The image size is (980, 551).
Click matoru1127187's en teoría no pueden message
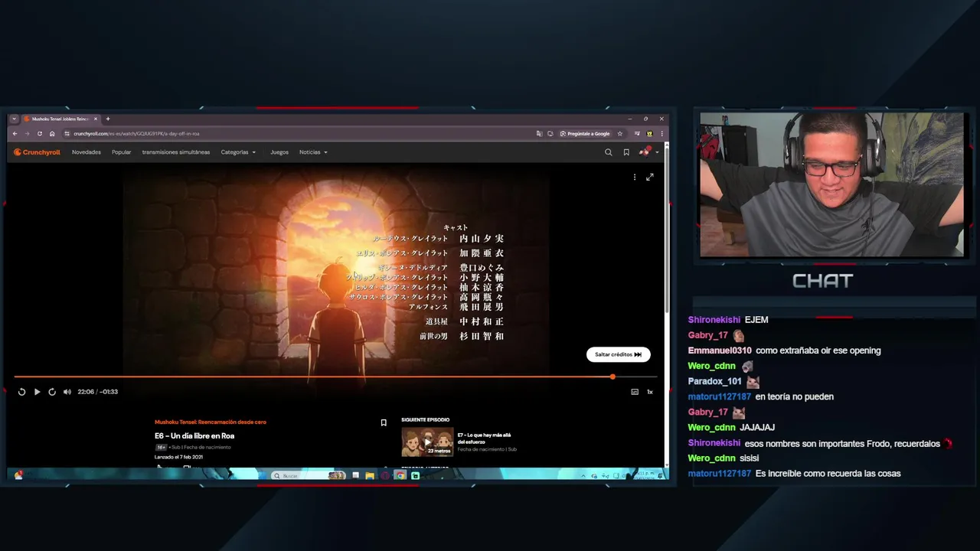(794, 396)
